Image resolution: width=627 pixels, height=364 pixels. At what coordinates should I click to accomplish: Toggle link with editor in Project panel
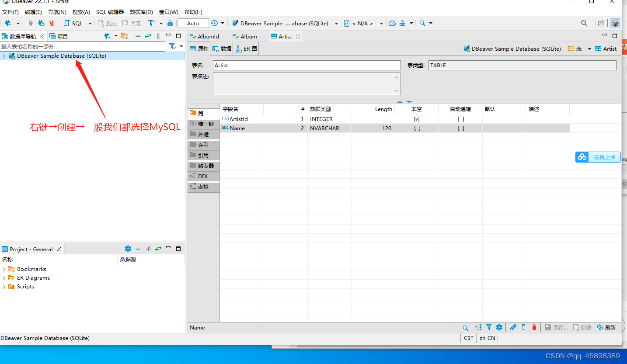158,249
